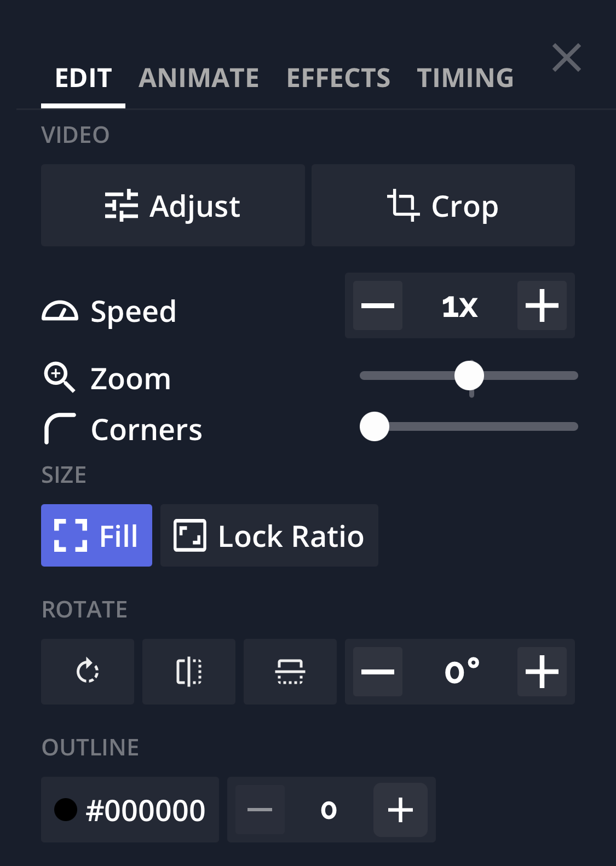The height and width of the screenshot is (866, 616).
Task: Increase the playback speed
Action: pyautogui.click(x=542, y=305)
